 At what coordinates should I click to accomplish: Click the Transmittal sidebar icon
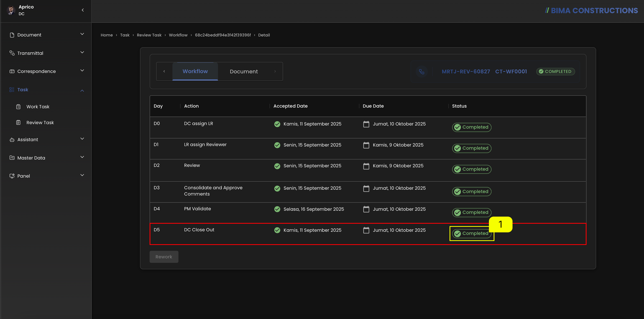coord(12,53)
